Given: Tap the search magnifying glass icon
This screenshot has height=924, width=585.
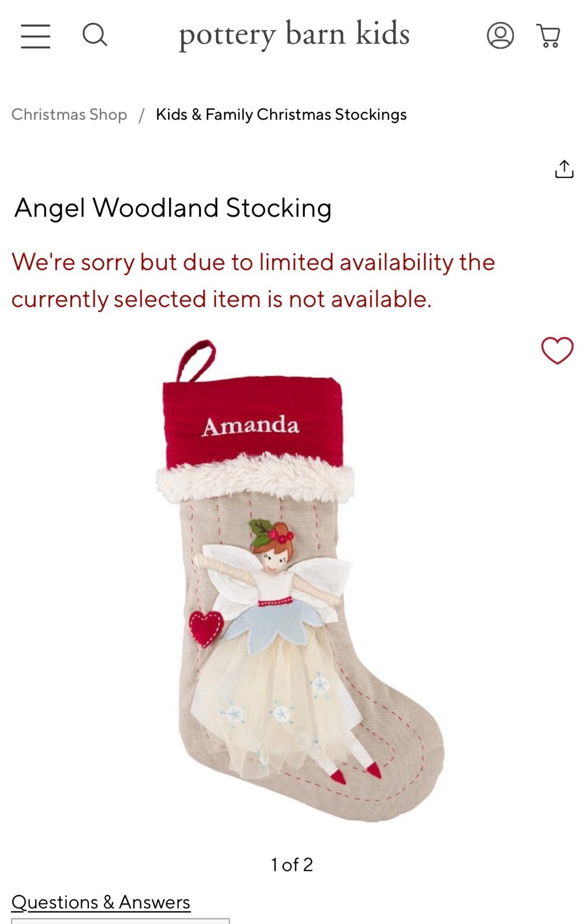Looking at the screenshot, I should point(95,35).
